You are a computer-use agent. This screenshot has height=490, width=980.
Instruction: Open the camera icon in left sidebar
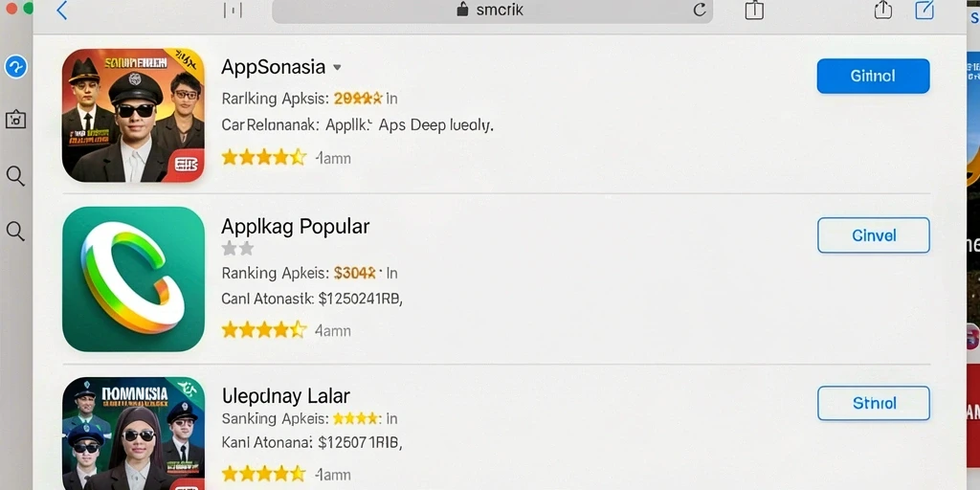point(15,120)
